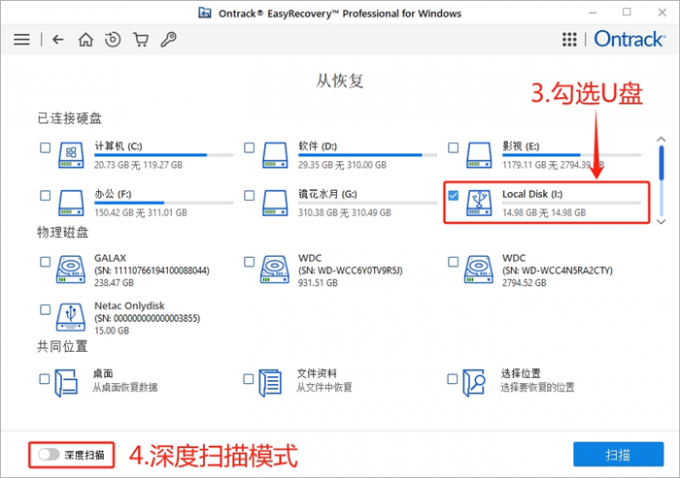Select the 镜花水月 (G:) label
The image size is (680, 478).
(x=328, y=194)
